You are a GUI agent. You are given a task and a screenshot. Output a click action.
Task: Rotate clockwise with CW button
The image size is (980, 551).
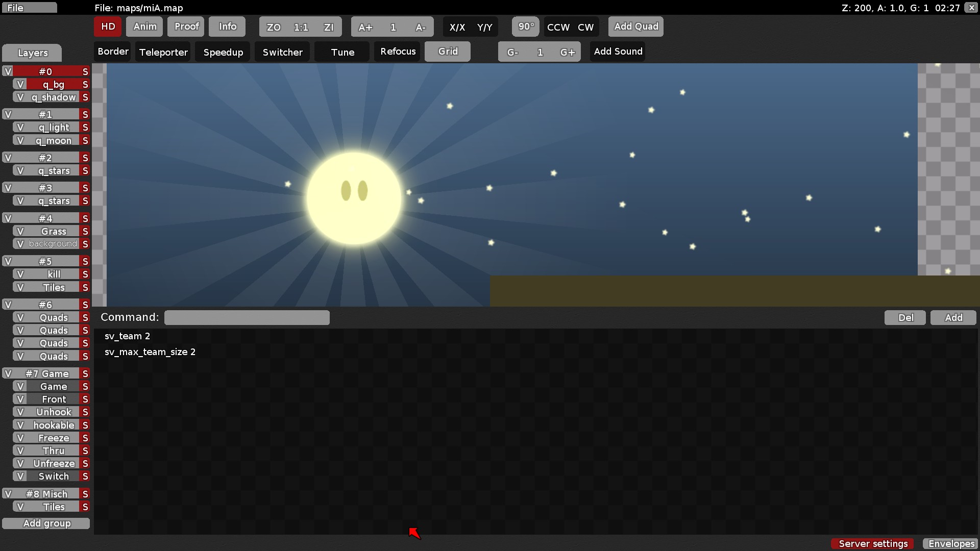pyautogui.click(x=585, y=27)
